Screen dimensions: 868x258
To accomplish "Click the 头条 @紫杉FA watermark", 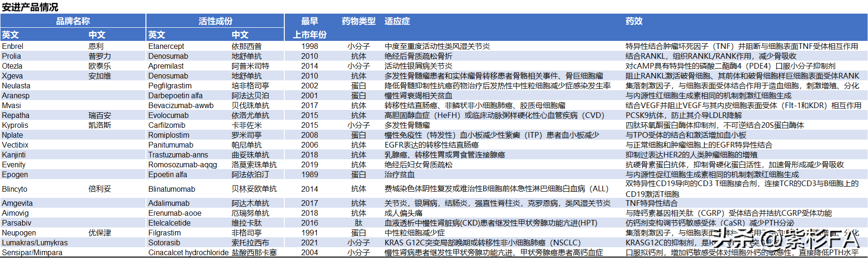I will (786, 239).
